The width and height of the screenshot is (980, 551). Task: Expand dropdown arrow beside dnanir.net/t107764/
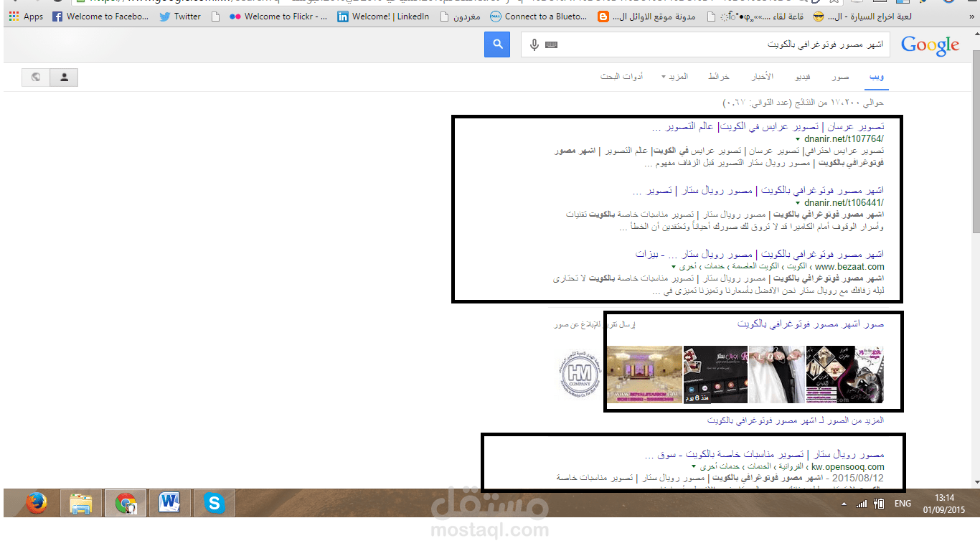tap(798, 139)
